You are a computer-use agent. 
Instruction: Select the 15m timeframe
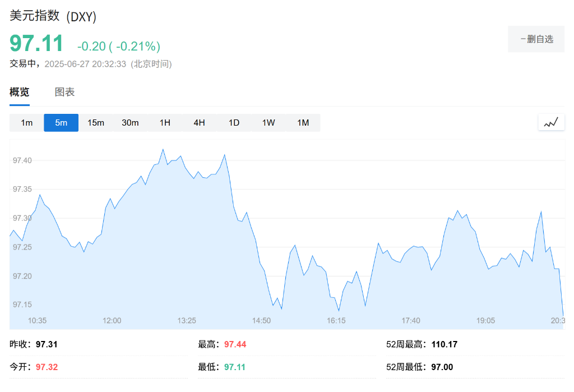[x=96, y=122]
